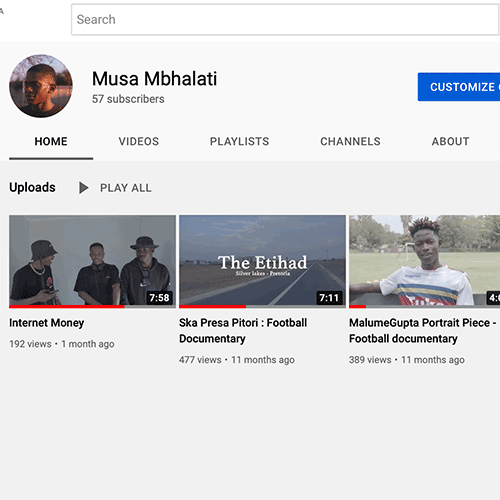Switch to the Videos tab
The height and width of the screenshot is (500, 500).
tap(139, 141)
